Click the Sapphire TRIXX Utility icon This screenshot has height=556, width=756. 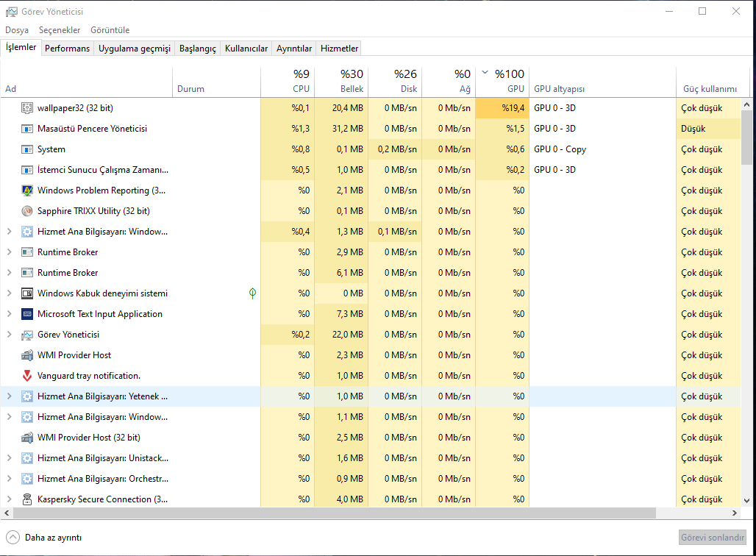coord(27,211)
